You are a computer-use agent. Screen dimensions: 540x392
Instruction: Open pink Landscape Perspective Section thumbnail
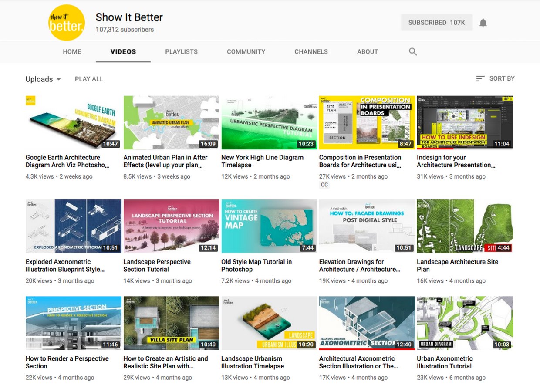(x=172, y=226)
